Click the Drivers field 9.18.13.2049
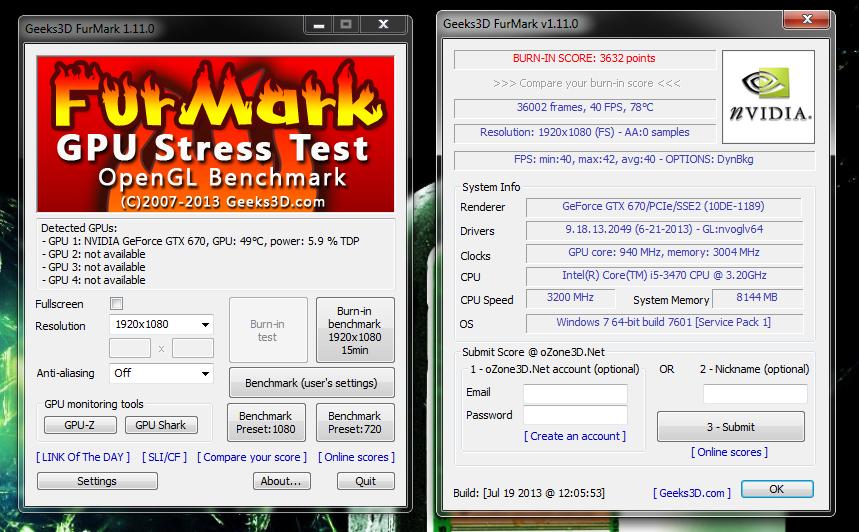This screenshot has width=859, height=532. [x=663, y=230]
